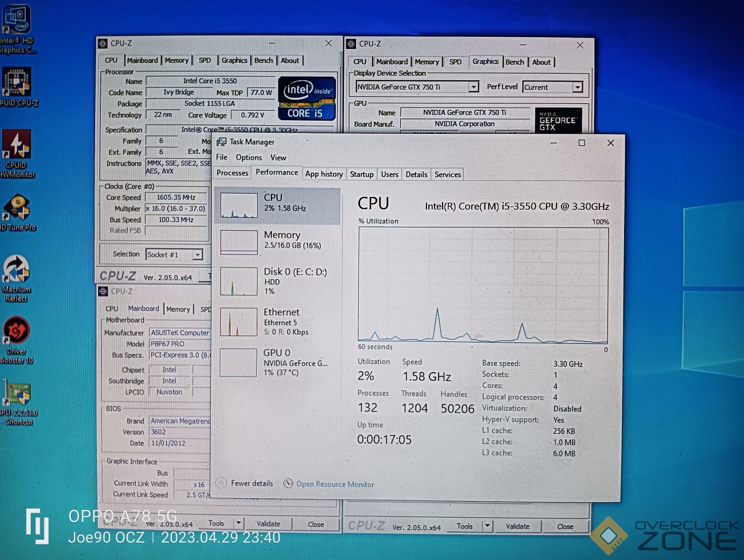
Task: Click the NVIDIA GeForce GTX logo
Action: (558, 120)
